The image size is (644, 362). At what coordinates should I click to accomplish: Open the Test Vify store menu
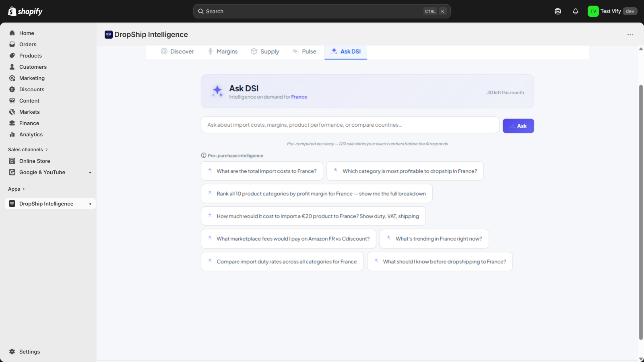pos(612,11)
